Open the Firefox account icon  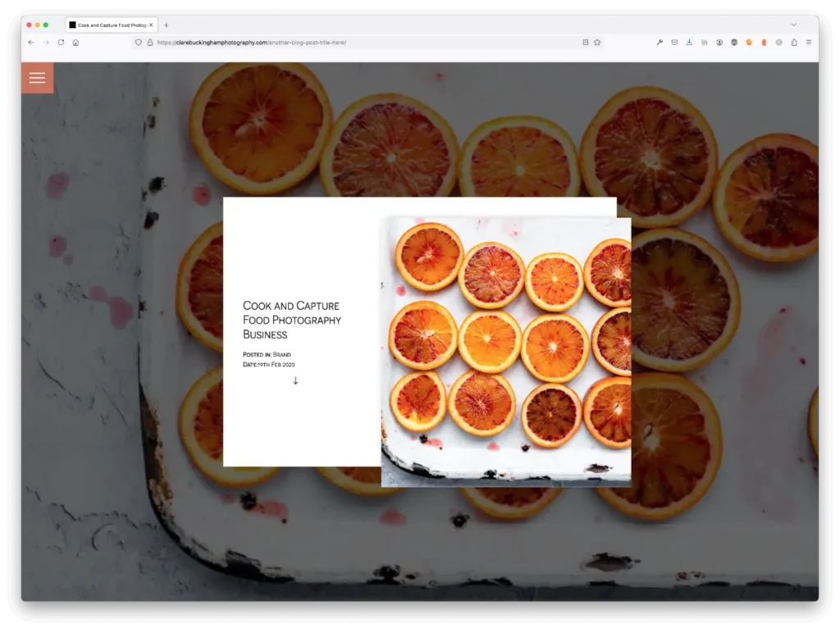(719, 43)
